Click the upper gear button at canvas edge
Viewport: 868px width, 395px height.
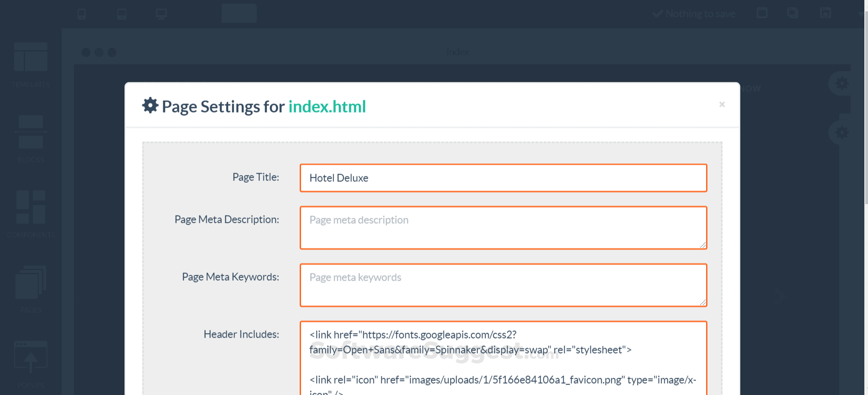tap(842, 83)
